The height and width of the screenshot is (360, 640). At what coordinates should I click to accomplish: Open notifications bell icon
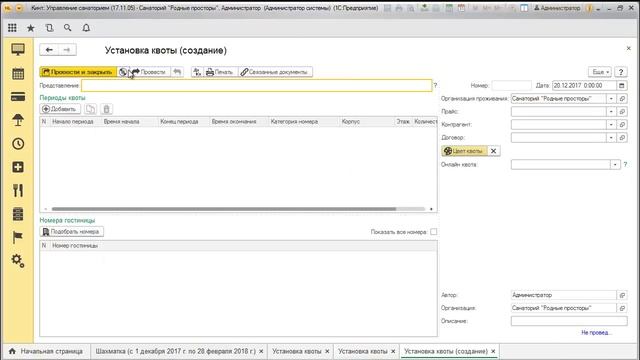[86, 28]
